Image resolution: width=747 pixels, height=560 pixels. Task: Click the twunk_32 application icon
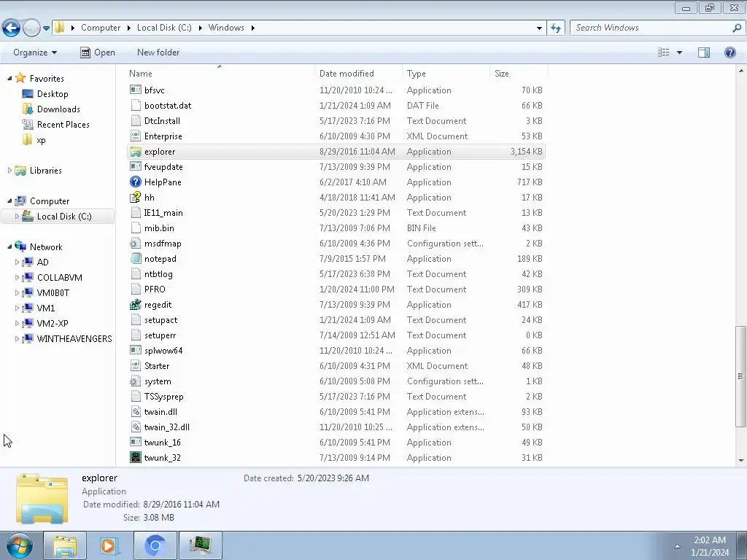135,458
